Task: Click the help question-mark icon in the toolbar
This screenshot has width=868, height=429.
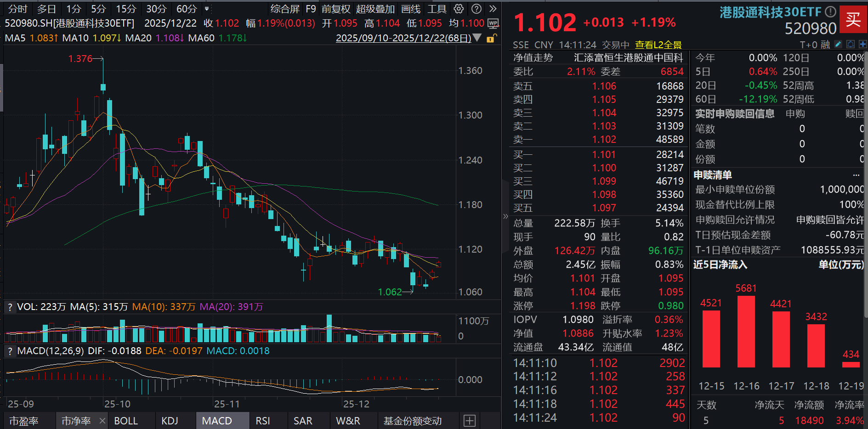Action: tap(477, 9)
